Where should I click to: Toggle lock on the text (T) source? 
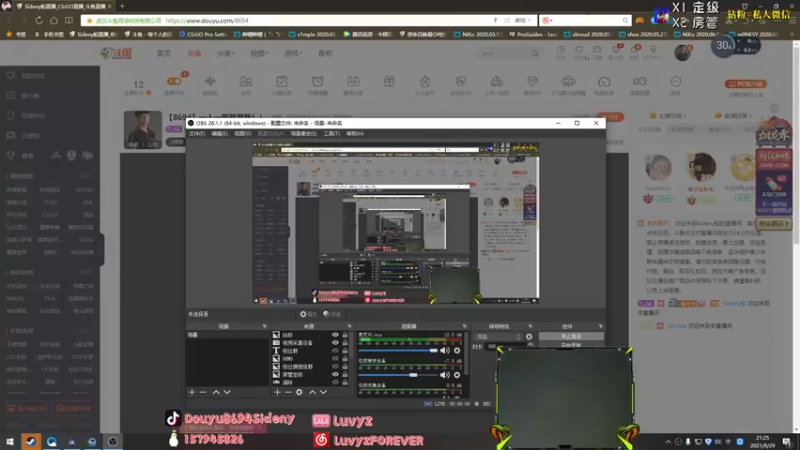pos(345,351)
